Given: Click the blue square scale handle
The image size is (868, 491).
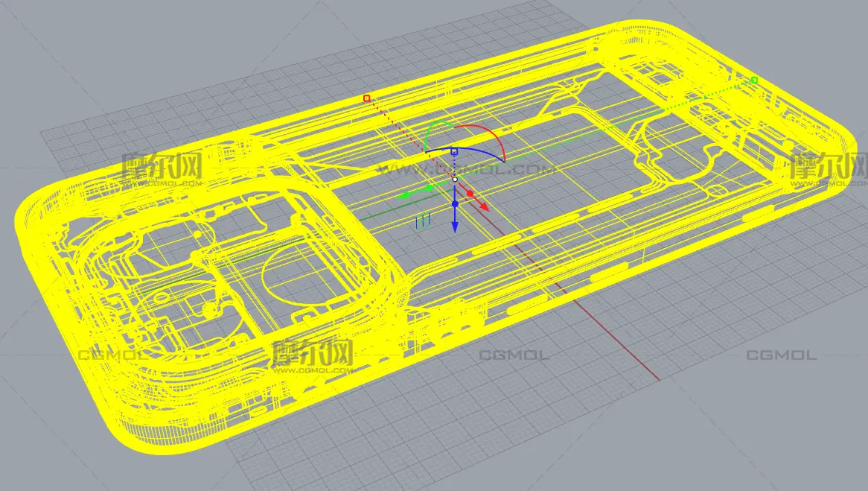Looking at the screenshot, I should 454,151.
